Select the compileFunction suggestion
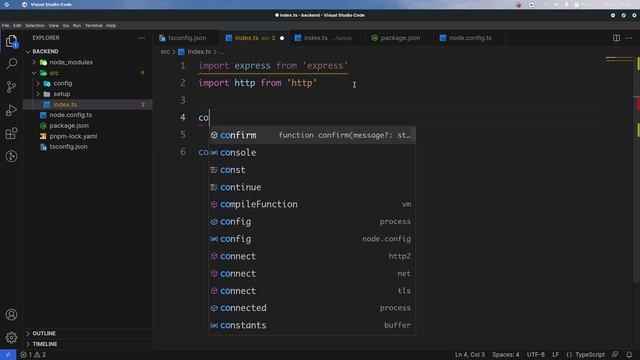 click(312, 204)
